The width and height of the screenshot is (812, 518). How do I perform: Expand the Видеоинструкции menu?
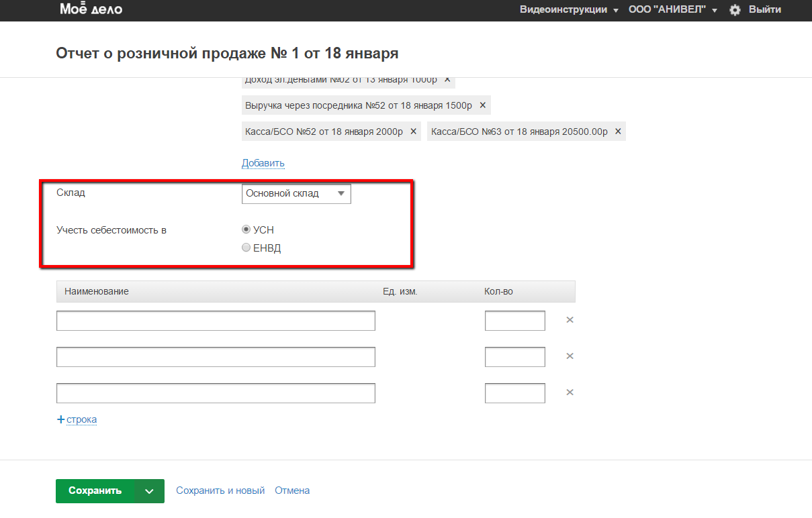[x=569, y=10]
